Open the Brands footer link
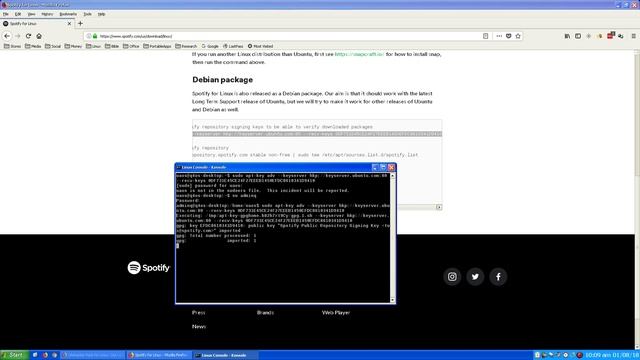 click(x=265, y=313)
